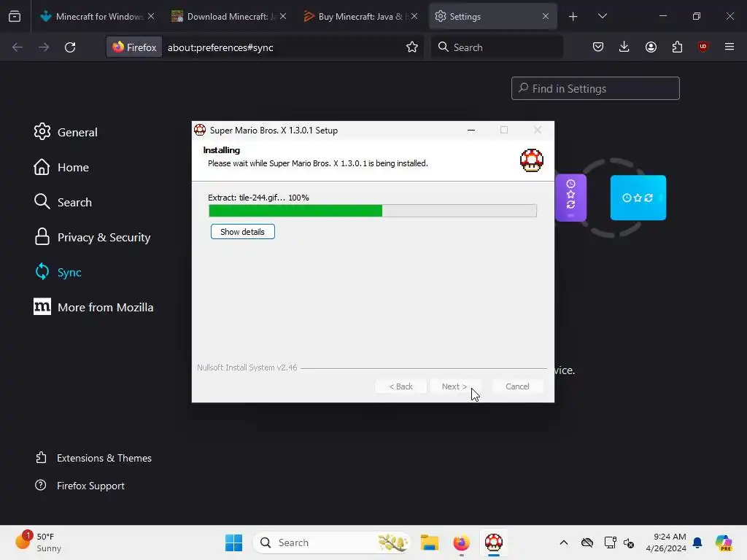Open the uBlock Origin extension icon
747x560 pixels.
pyautogui.click(x=703, y=47)
